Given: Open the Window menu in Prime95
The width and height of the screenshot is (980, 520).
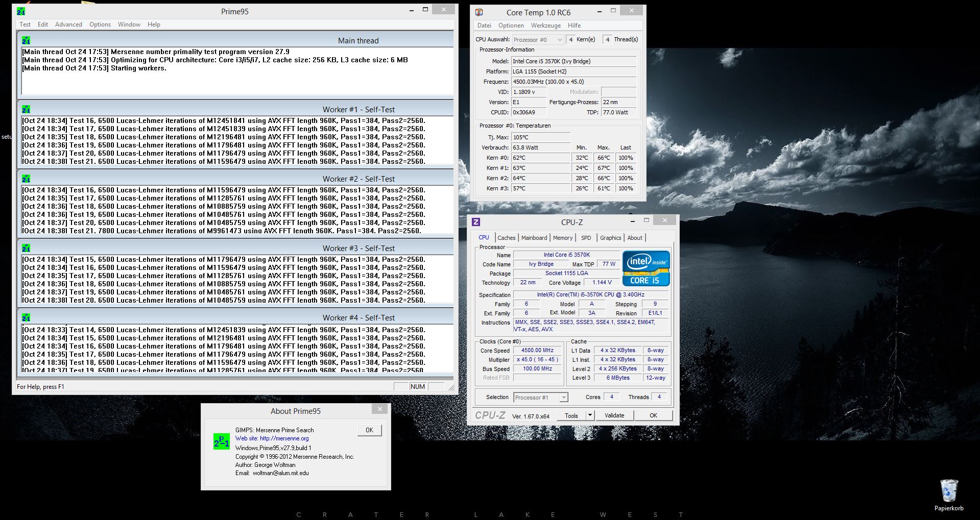Looking at the screenshot, I should coord(129,24).
